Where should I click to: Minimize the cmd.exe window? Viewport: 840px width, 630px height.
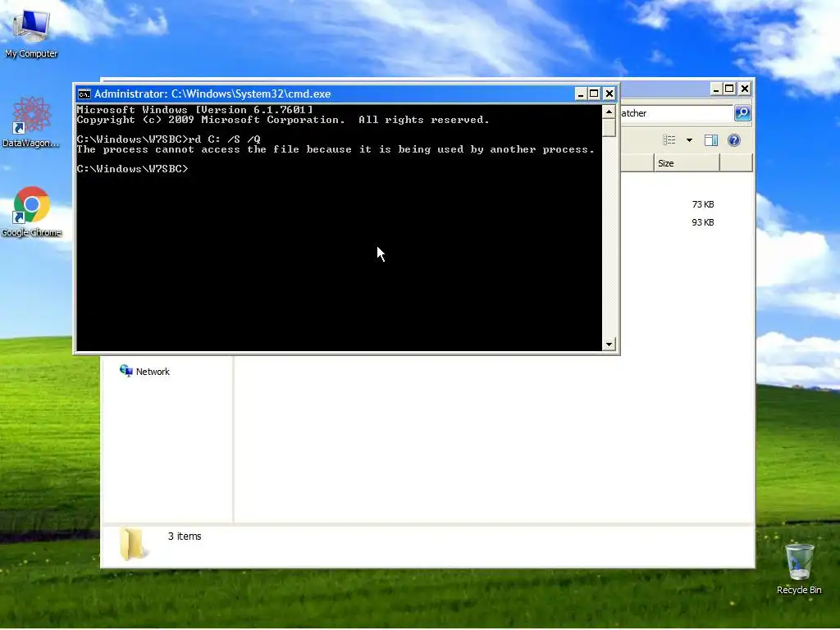pyautogui.click(x=581, y=94)
